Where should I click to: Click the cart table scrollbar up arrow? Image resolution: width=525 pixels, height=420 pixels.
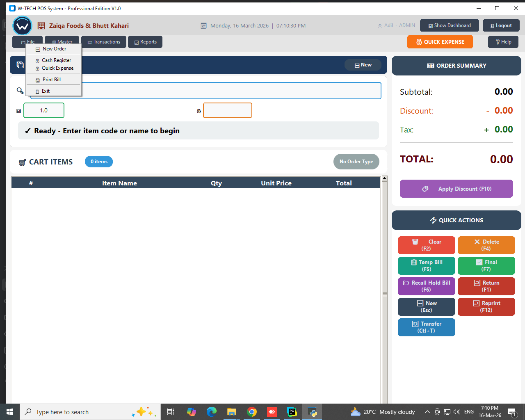pos(385,178)
